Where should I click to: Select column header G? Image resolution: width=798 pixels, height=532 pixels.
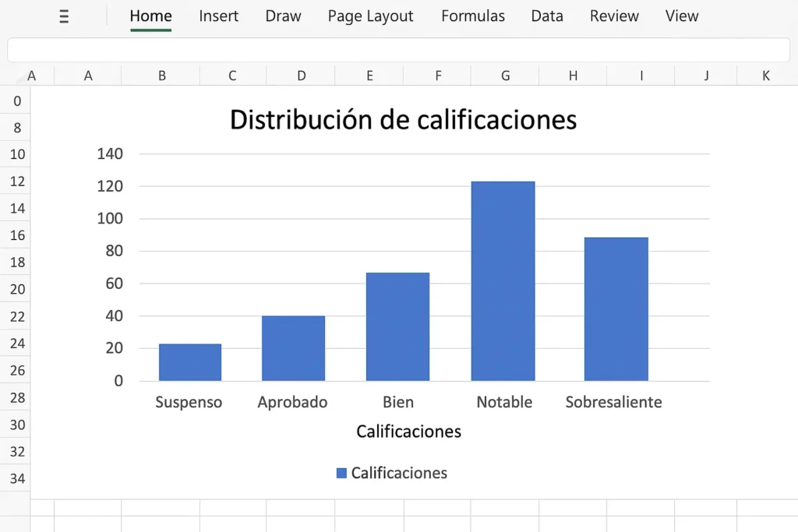coord(505,76)
